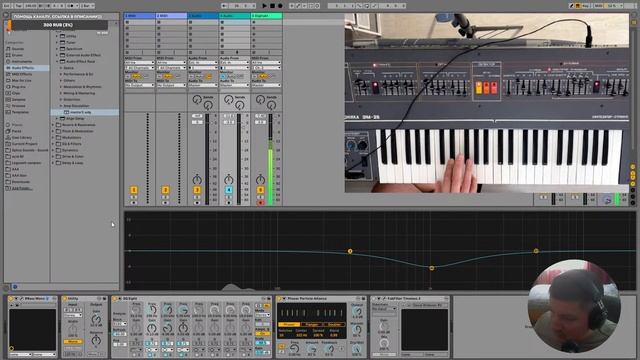Open Audio To dropdown on track 4
The image size is (640, 360).
(x=235, y=85)
